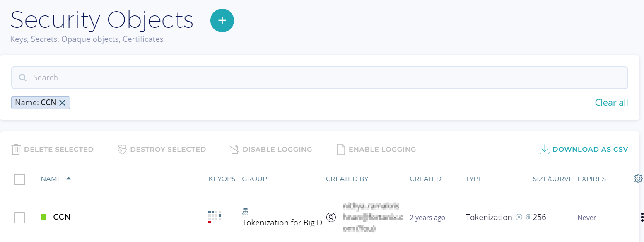Click the plus button to add security object
644x242 pixels.
tap(222, 20)
